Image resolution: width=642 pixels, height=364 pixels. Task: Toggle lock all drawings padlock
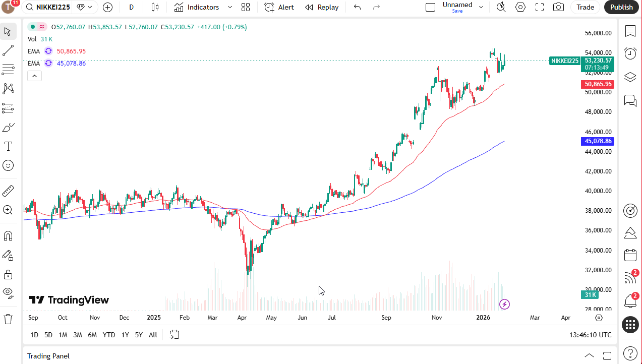8,275
